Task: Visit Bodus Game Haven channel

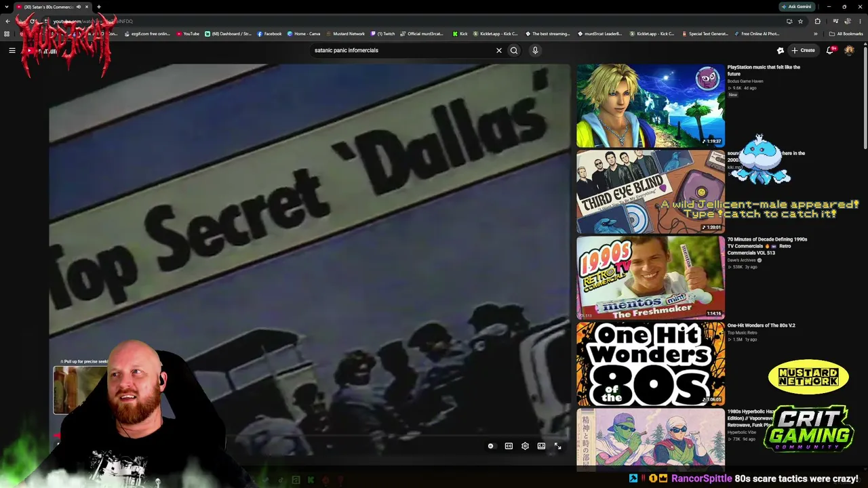Action: click(745, 81)
